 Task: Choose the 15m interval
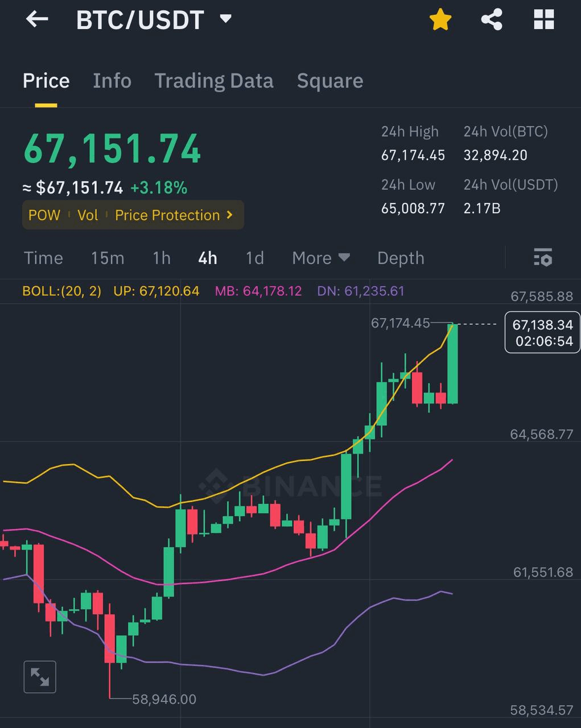point(108,258)
